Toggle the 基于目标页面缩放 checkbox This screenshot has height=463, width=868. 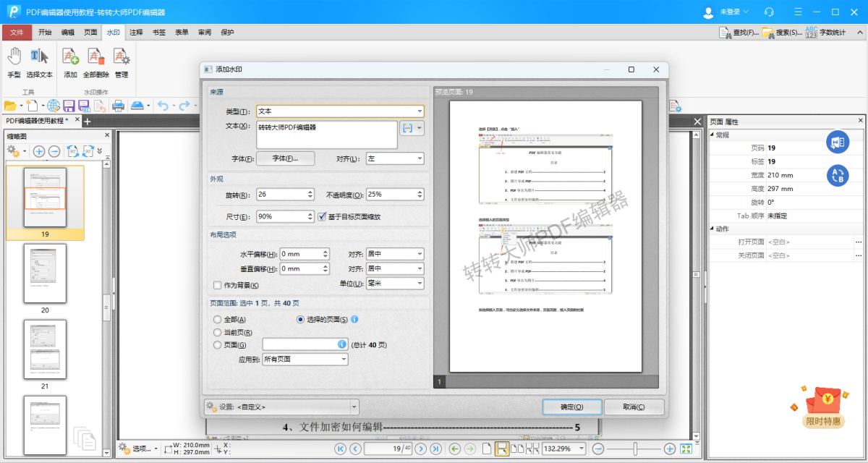(323, 216)
